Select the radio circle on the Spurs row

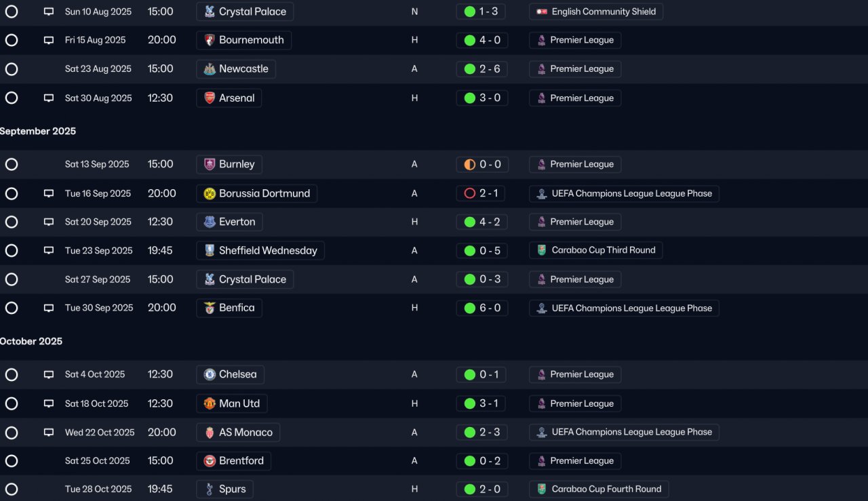pyautogui.click(x=12, y=489)
